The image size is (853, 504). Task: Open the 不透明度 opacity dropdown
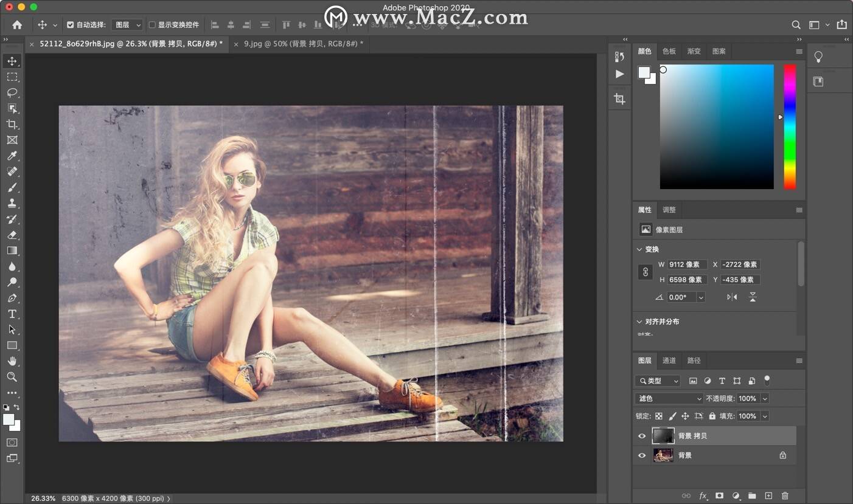pyautogui.click(x=765, y=399)
